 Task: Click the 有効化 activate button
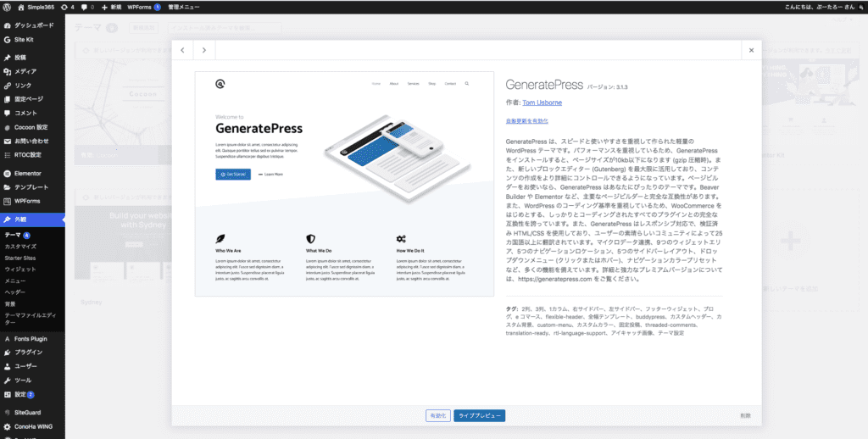pyautogui.click(x=438, y=416)
